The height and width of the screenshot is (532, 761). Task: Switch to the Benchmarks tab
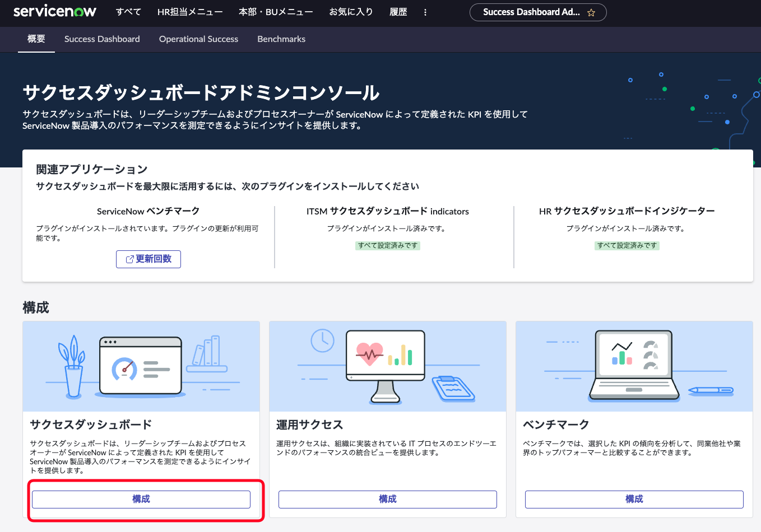point(281,39)
